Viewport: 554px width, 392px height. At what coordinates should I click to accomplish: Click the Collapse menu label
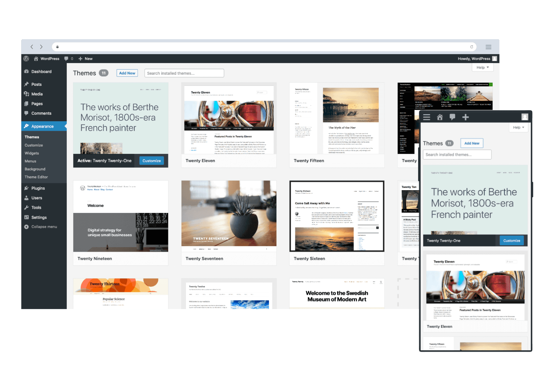click(x=44, y=227)
